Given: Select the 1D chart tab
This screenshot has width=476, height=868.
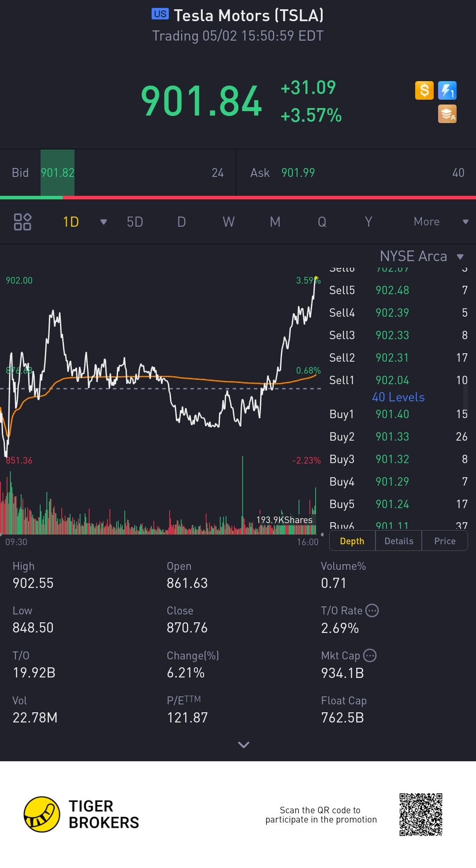Looking at the screenshot, I should (71, 222).
